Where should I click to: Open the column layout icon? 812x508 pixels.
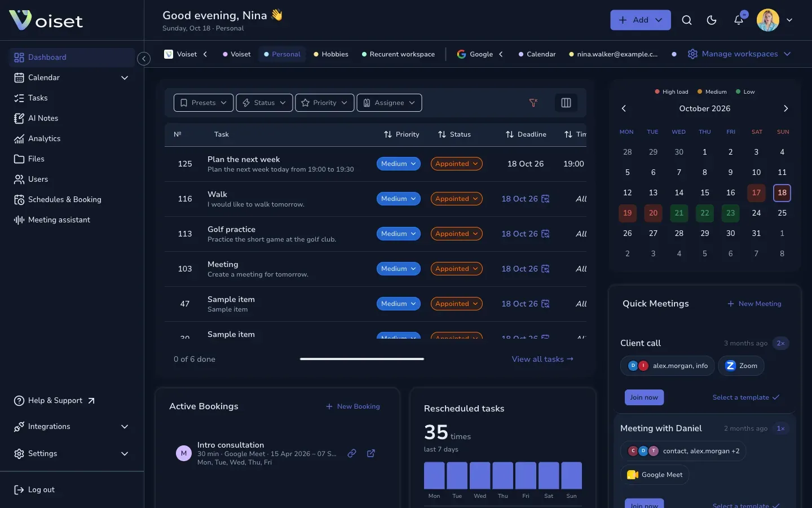[566, 103]
